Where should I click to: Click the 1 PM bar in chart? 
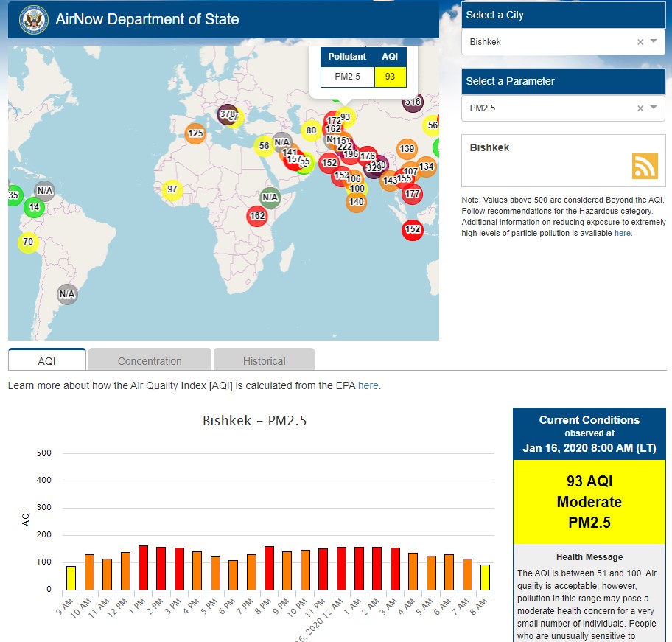[143, 568]
